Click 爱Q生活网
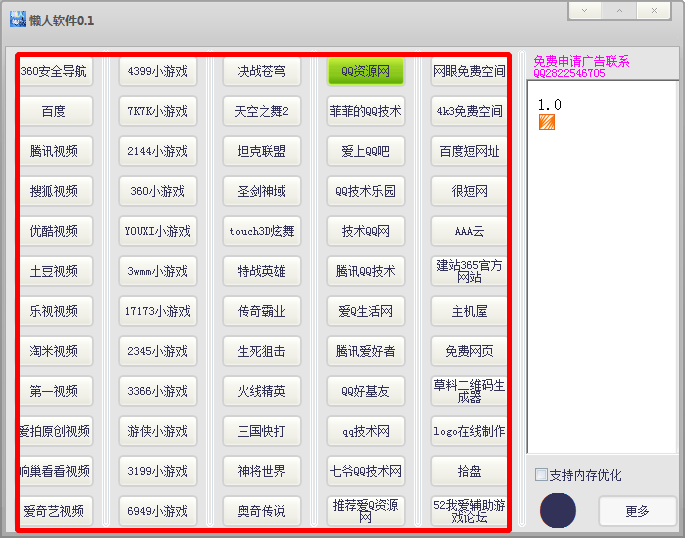Viewport: 685px width, 538px height. tap(366, 311)
